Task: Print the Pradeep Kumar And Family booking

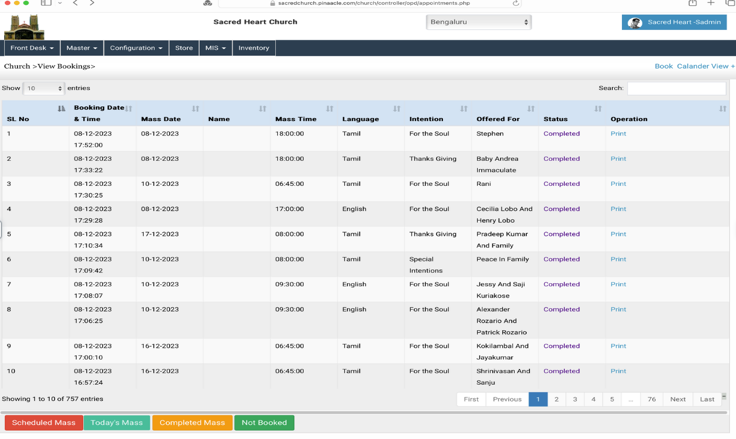Action: 618,234
